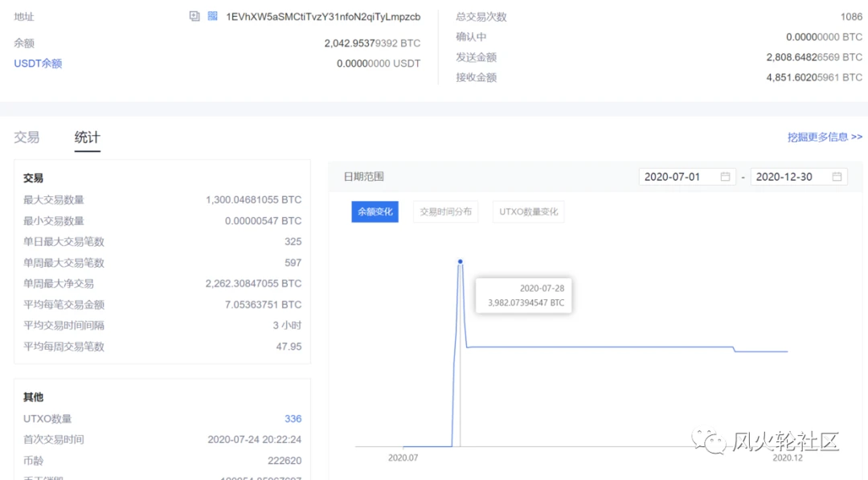Click the wallet address text
Screen dimensions: 868x480
(323, 17)
